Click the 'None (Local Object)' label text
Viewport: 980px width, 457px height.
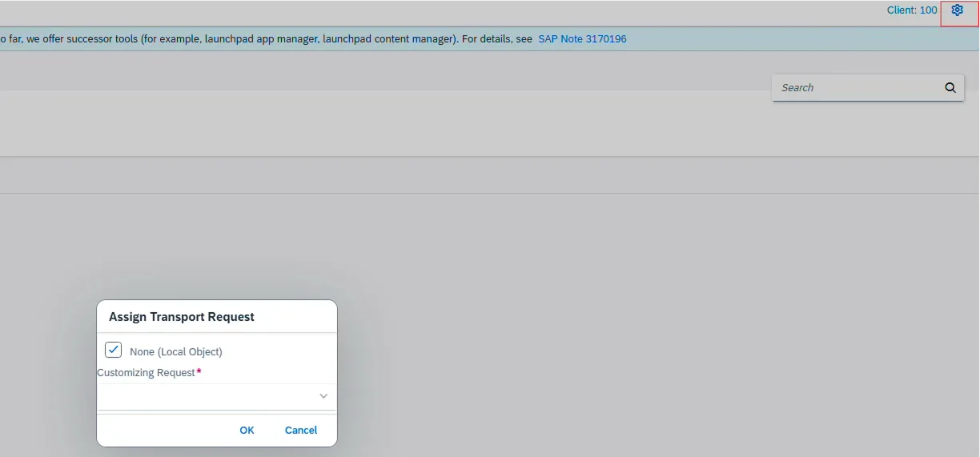(175, 352)
